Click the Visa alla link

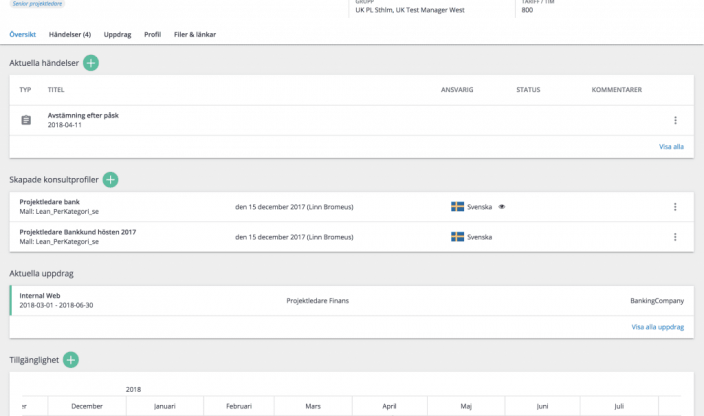click(x=671, y=146)
